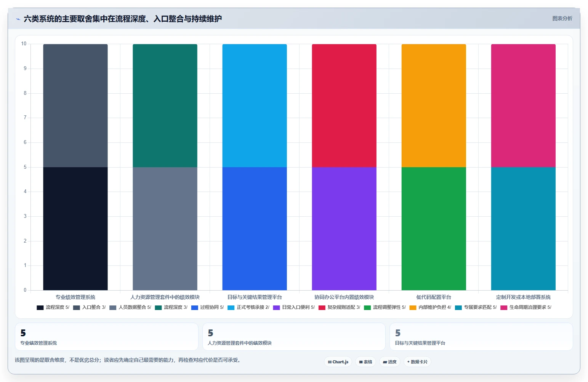The height and width of the screenshot is (382, 588).
Task: Click the 专业绩效管理系统 x-axis label
Action: pyautogui.click(x=75, y=297)
